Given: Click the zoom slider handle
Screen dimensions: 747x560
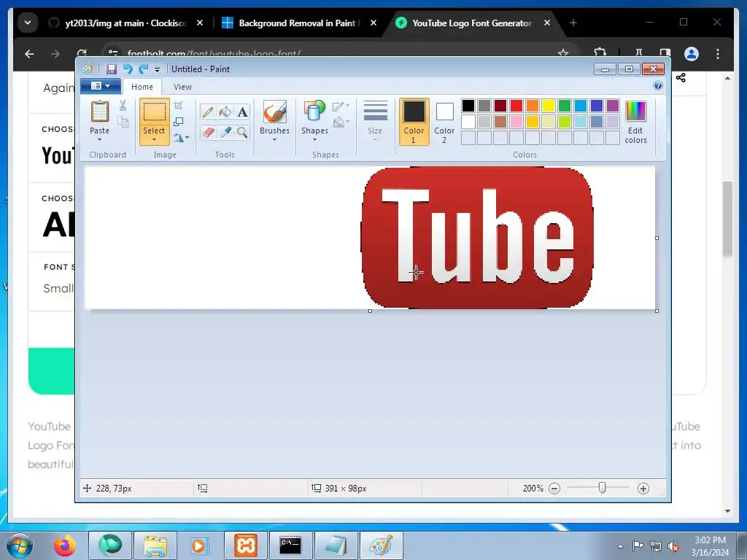Looking at the screenshot, I should click(602, 488).
